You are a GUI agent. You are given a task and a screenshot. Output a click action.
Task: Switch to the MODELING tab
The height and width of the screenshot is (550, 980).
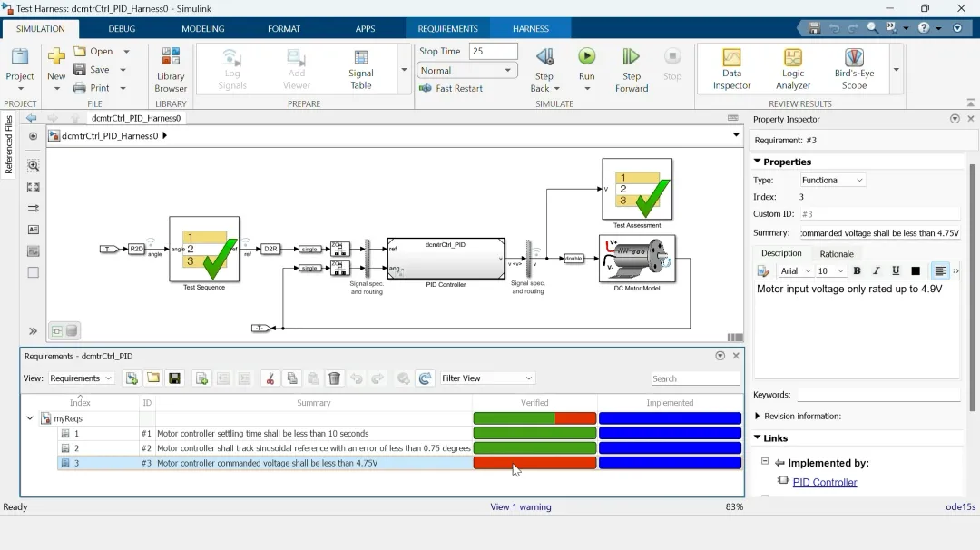point(203,29)
